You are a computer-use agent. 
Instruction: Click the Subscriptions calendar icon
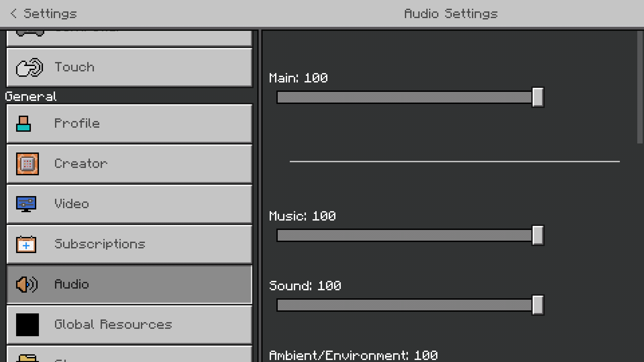(x=26, y=244)
